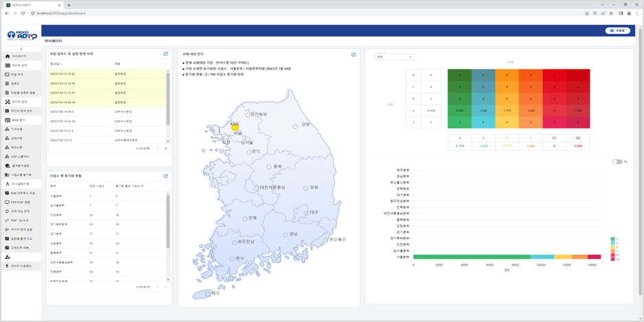Image resolution: width=644 pixels, height=322 pixels.
Task: Click the browser reload icon
Action: pyautogui.click(x=23, y=13)
